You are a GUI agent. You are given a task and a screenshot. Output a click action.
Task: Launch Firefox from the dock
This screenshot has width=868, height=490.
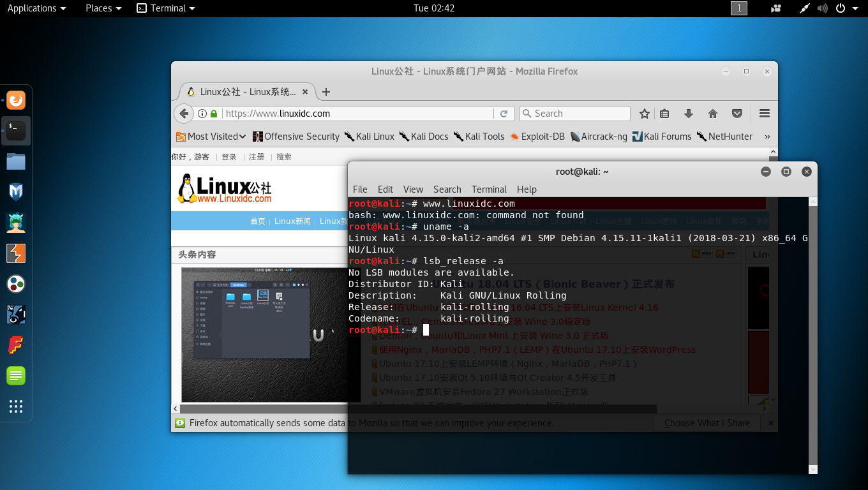coord(16,100)
